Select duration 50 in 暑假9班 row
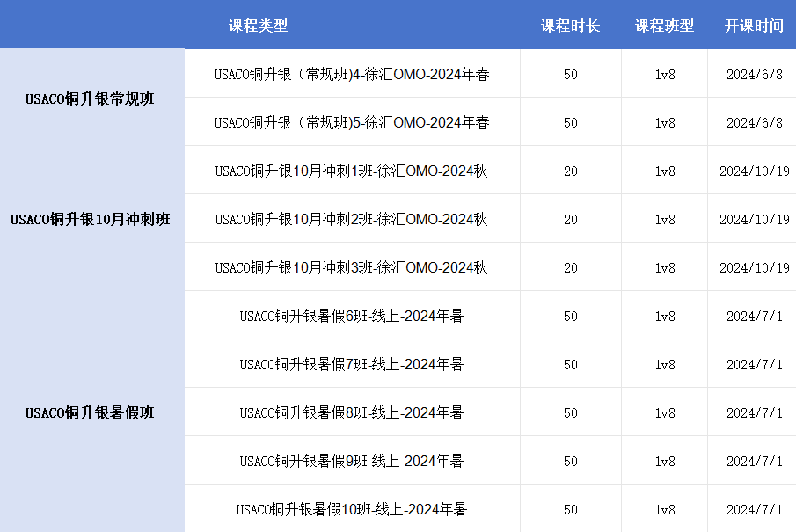This screenshot has height=532, width=796. pyautogui.click(x=571, y=461)
